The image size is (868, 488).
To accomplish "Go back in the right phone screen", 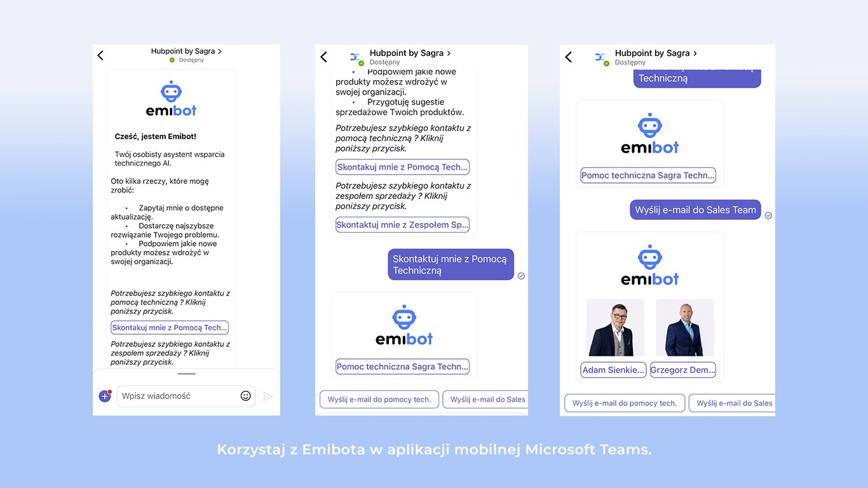I will tap(569, 57).
